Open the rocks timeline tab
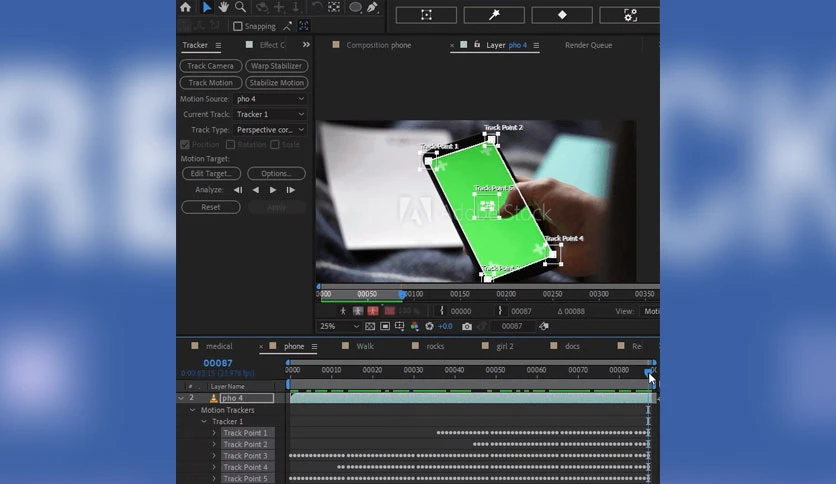Screen dimensions: 836x484 coord(435,346)
